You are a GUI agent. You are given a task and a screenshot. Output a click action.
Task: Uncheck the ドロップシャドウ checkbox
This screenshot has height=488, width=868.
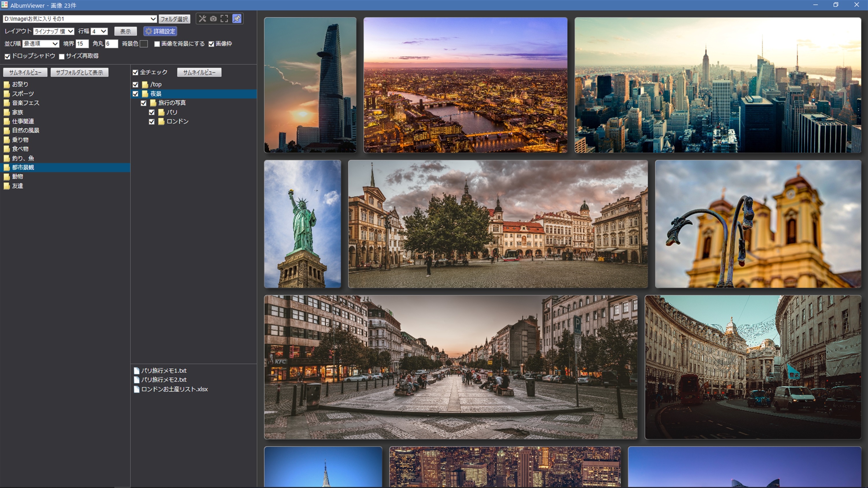pos(8,57)
